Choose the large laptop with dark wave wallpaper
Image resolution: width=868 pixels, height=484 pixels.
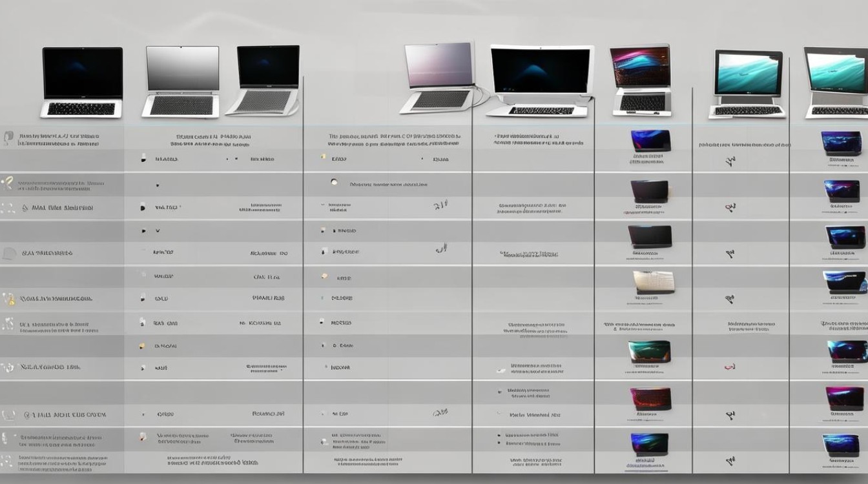540,80
